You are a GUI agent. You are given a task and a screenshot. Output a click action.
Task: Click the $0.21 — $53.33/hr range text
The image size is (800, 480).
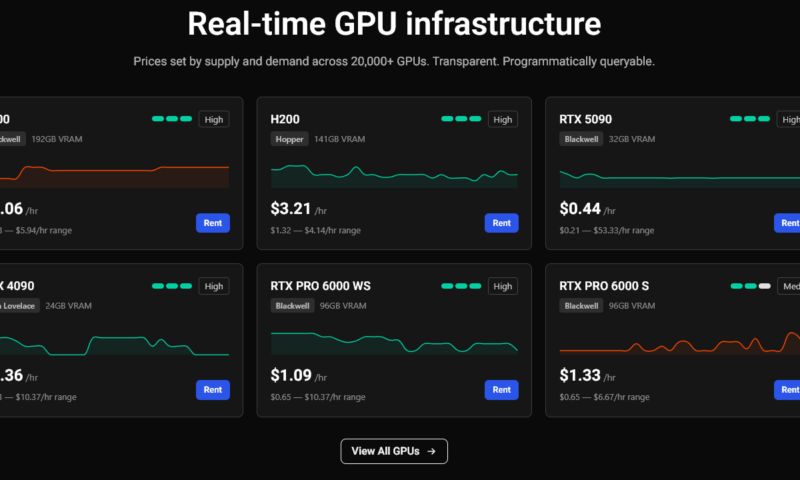point(607,231)
